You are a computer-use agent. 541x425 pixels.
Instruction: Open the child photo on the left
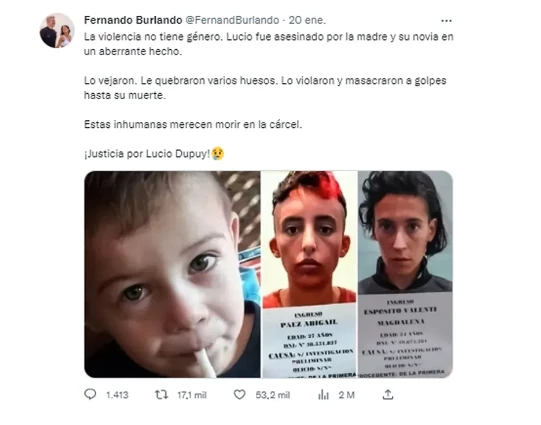pos(173,274)
